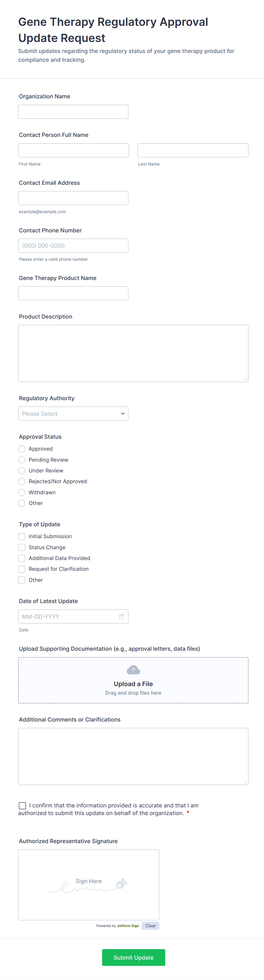264x980 pixels.
Task: Click the Additional Comments text area
Action: coord(133,756)
